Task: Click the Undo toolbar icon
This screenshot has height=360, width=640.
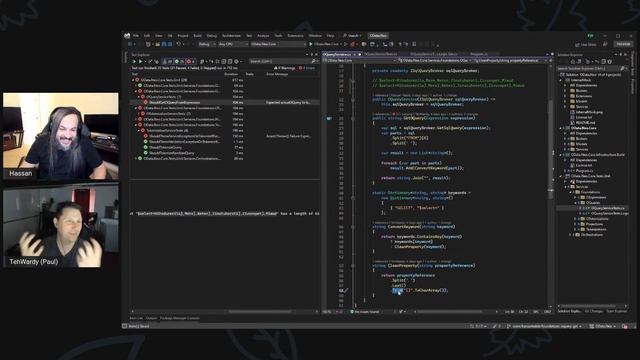Action: (178, 44)
